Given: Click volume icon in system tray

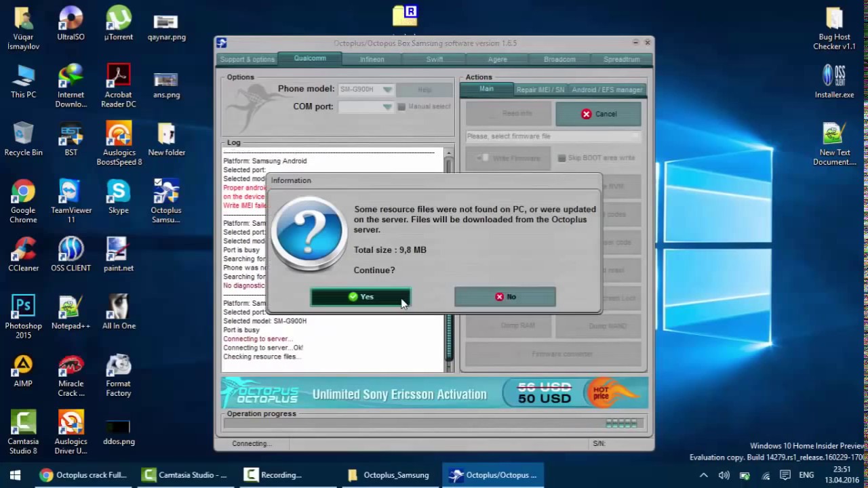Looking at the screenshot, I should pyautogui.click(x=724, y=475).
